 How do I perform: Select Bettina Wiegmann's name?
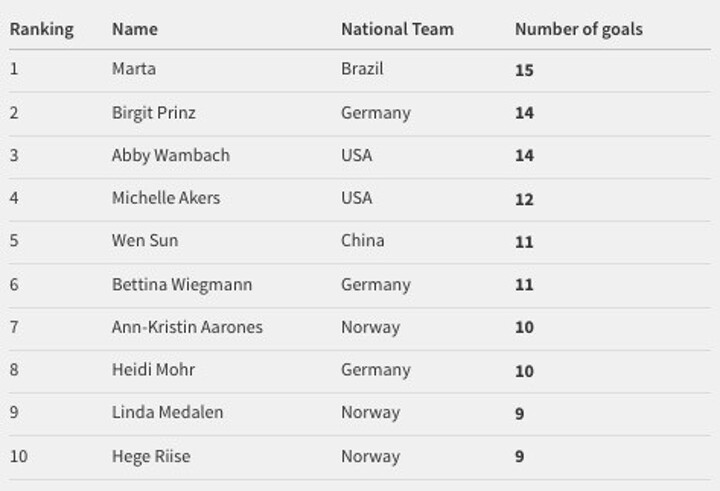tap(182, 284)
